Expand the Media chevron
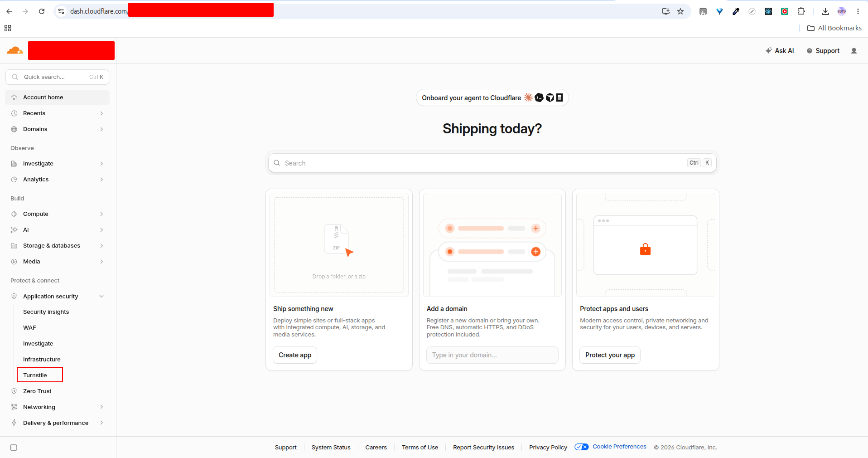Screen dimensions: 868x458 tap(101, 262)
